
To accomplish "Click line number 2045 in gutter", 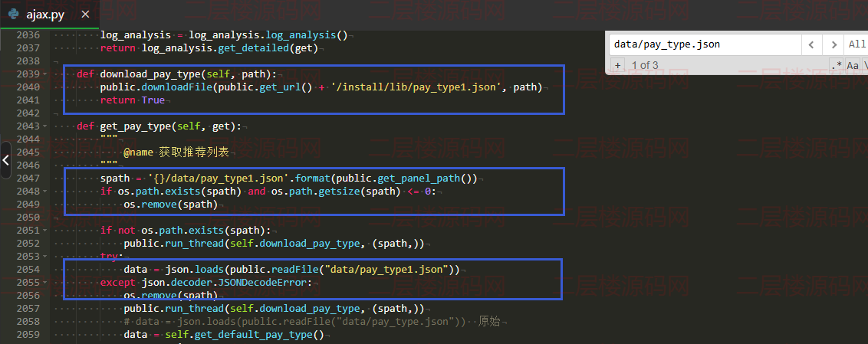I will (28, 152).
